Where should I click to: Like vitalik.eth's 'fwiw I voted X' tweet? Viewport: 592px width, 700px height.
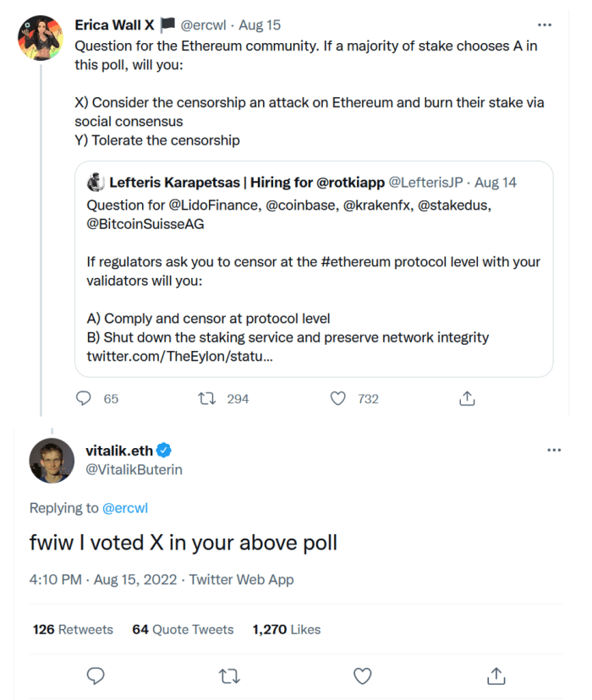(x=362, y=675)
